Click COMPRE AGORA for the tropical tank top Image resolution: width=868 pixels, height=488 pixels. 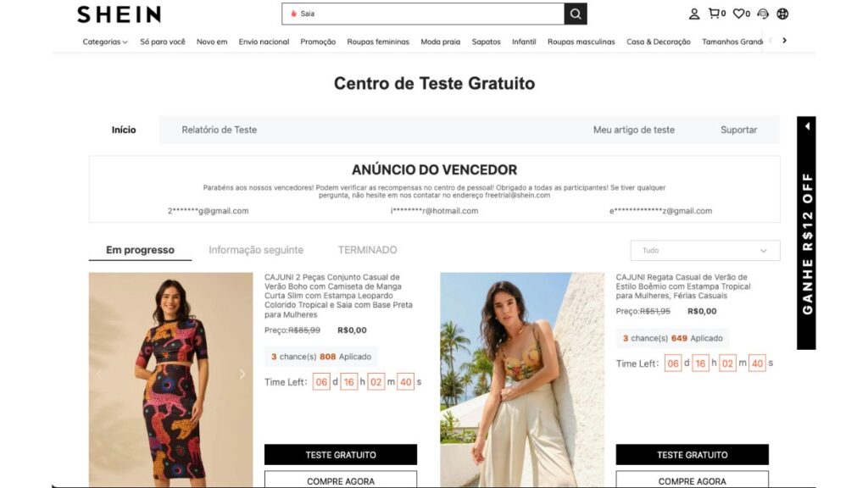tap(692, 480)
